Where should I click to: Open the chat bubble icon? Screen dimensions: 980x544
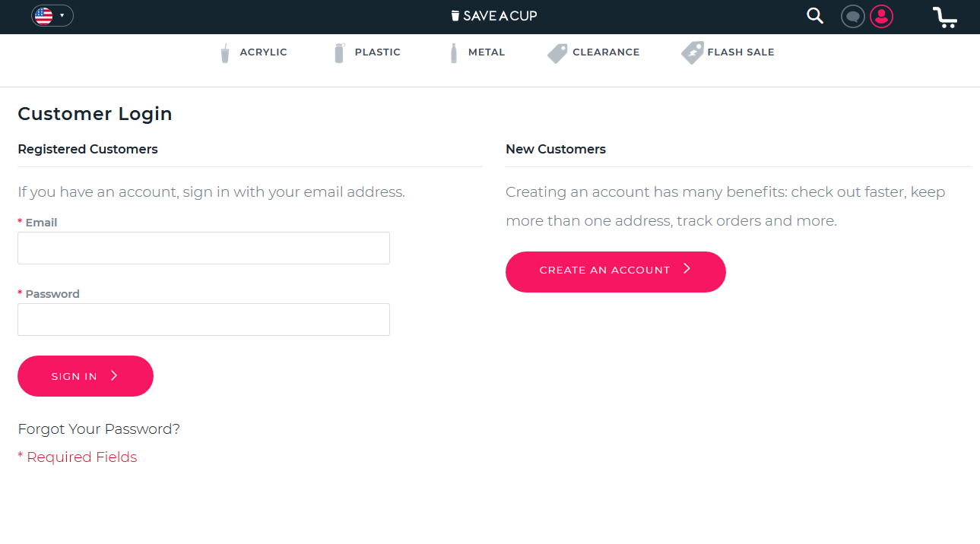pos(853,16)
